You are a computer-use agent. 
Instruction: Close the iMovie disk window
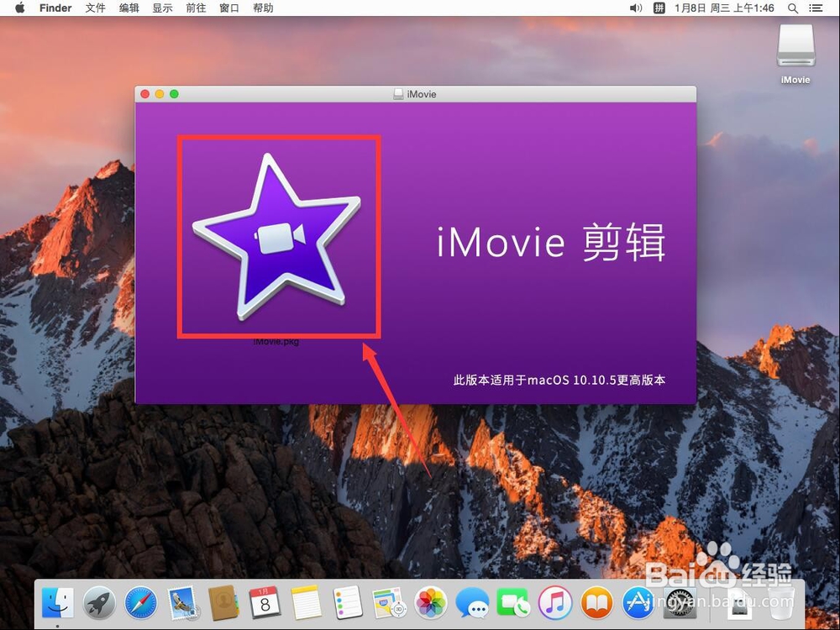[x=144, y=94]
